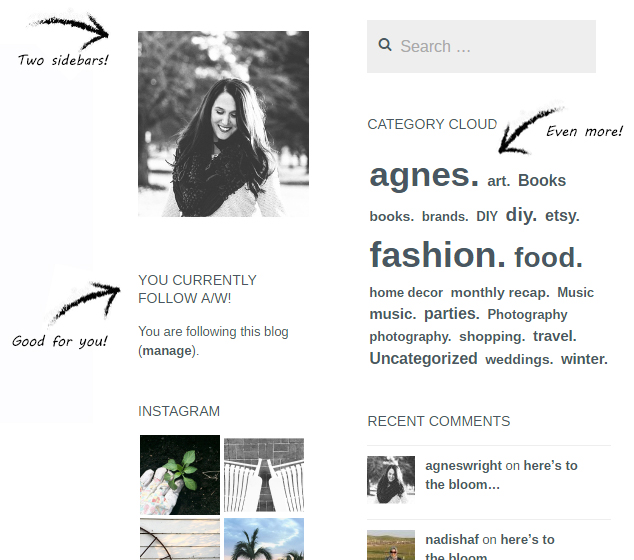Open the 'weddings.' category link
Screen dimensions: 634x560
point(519,359)
